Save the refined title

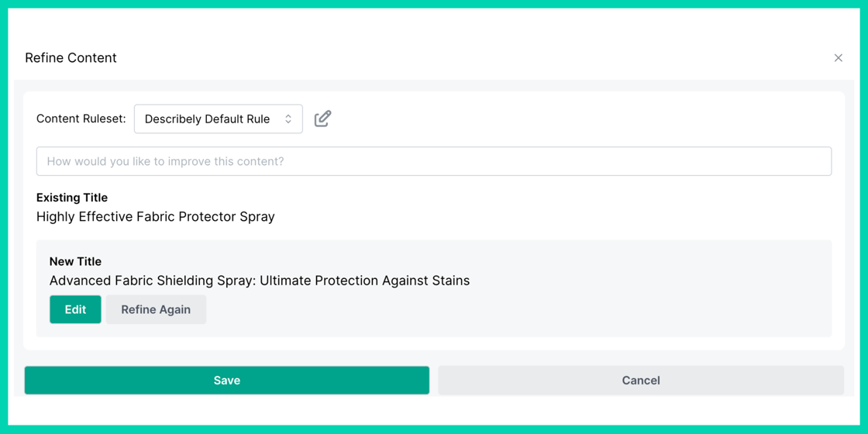226,381
